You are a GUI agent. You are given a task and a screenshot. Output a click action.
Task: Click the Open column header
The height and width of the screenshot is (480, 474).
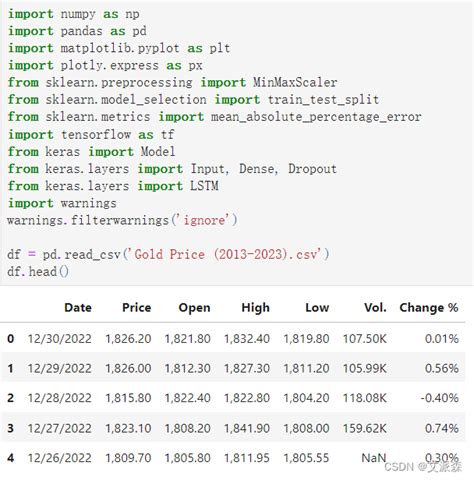pyautogui.click(x=194, y=308)
